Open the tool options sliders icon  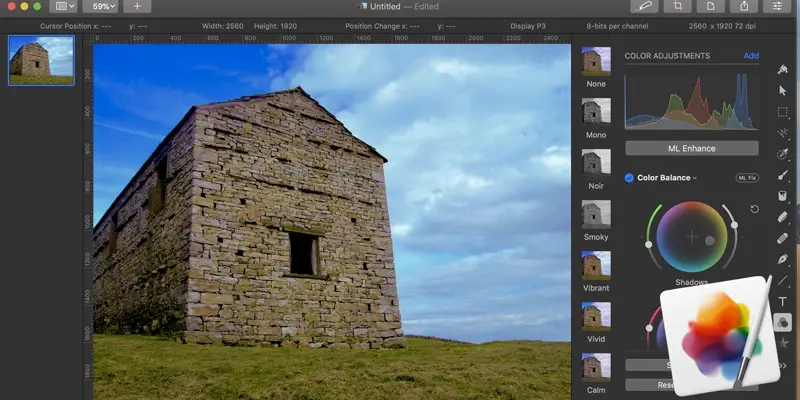click(x=776, y=6)
